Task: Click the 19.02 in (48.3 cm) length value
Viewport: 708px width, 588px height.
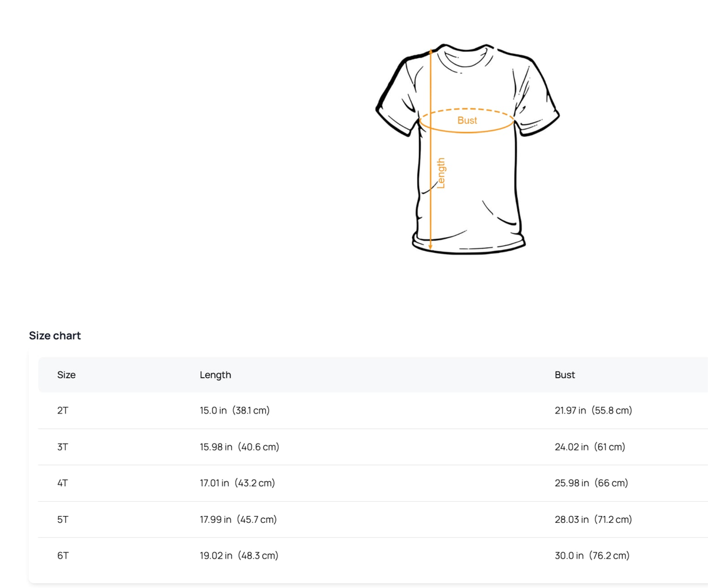Action: pyautogui.click(x=239, y=555)
